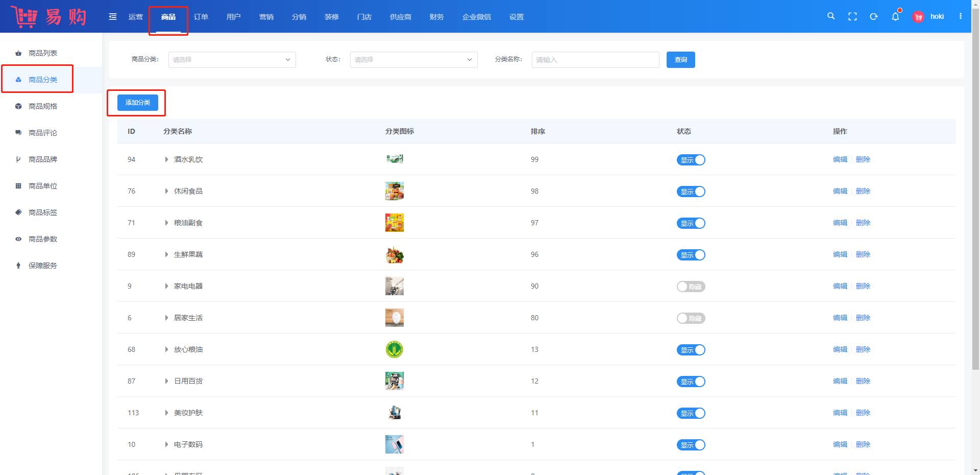Click the 添加分类 button

138,103
